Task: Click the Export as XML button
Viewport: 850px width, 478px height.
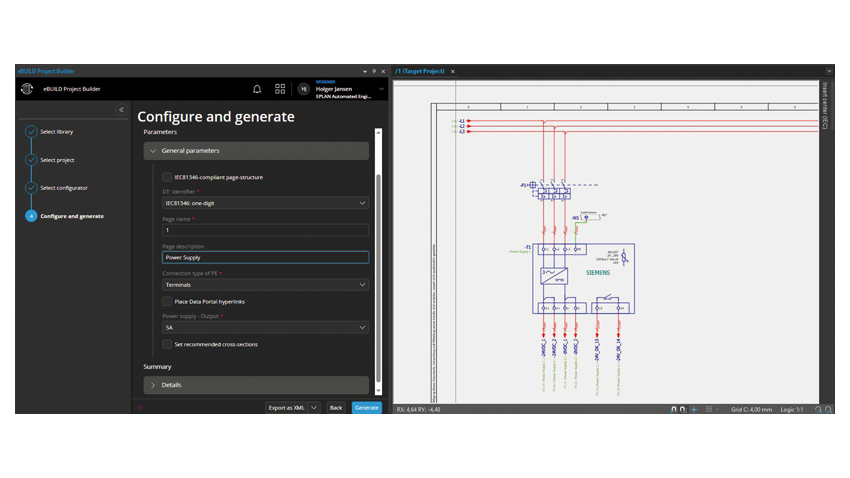Action: coord(287,408)
